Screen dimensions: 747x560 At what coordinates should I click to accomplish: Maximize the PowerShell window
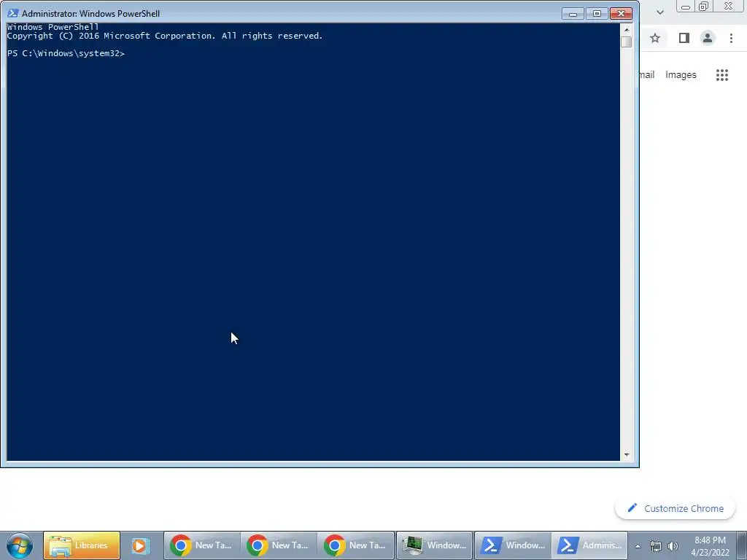tap(597, 14)
